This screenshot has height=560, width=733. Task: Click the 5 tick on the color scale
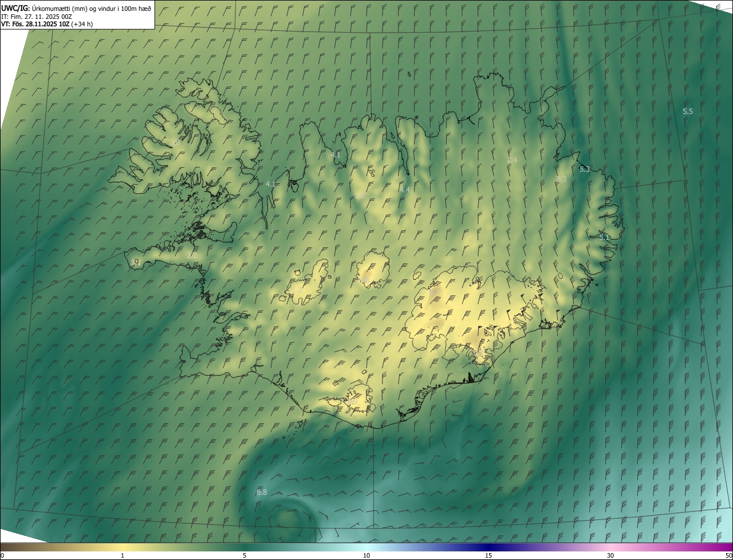(245, 556)
